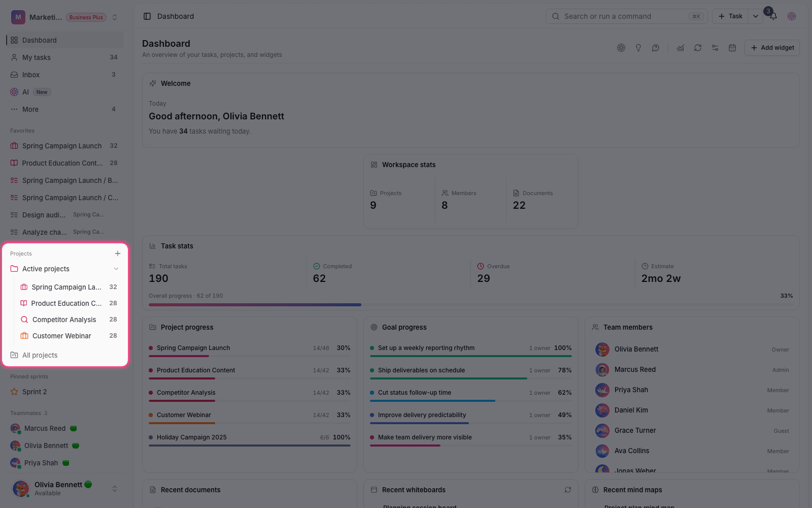Image resolution: width=812 pixels, height=508 pixels.
Task: Go to Dashboard in the sidebar
Action: [65, 40]
